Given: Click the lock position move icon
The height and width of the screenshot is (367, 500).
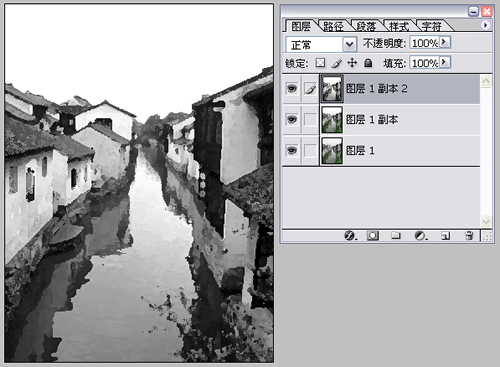Looking at the screenshot, I should (352, 63).
